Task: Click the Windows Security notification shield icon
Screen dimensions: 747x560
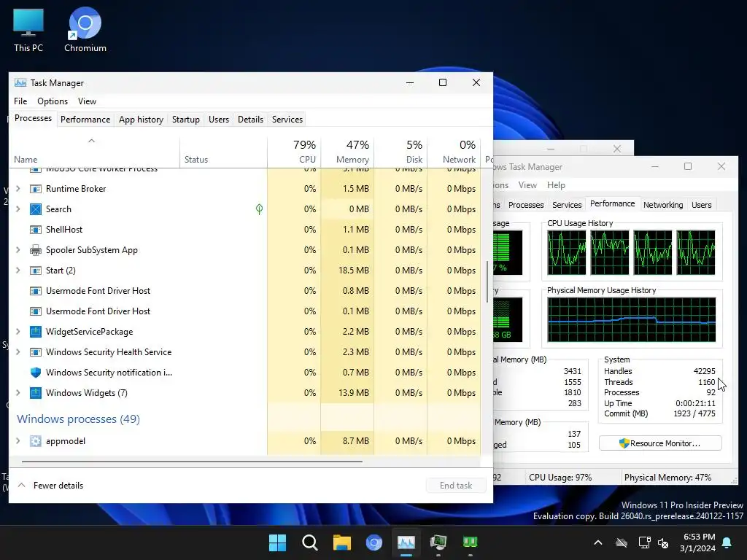Action: (x=36, y=373)
